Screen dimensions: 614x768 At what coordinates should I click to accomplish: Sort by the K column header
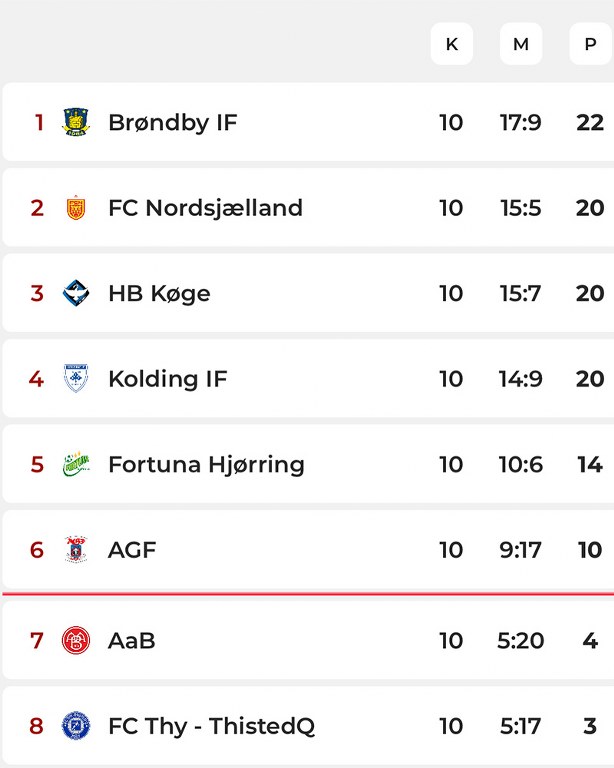[x=451, y=44]
